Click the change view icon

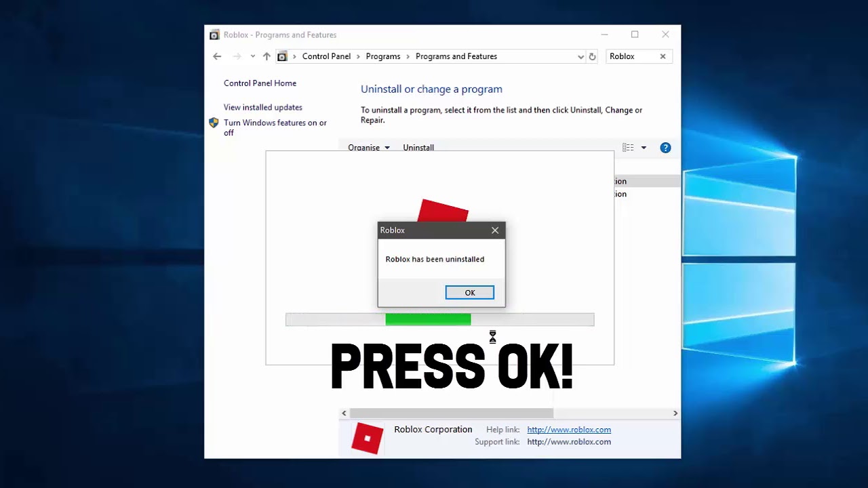(628, 148)
